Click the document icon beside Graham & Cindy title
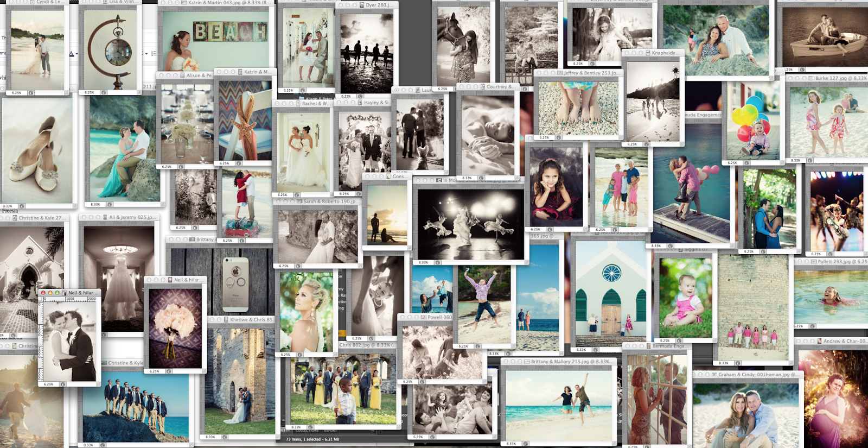The image size is (868, 448). (715, 374)
